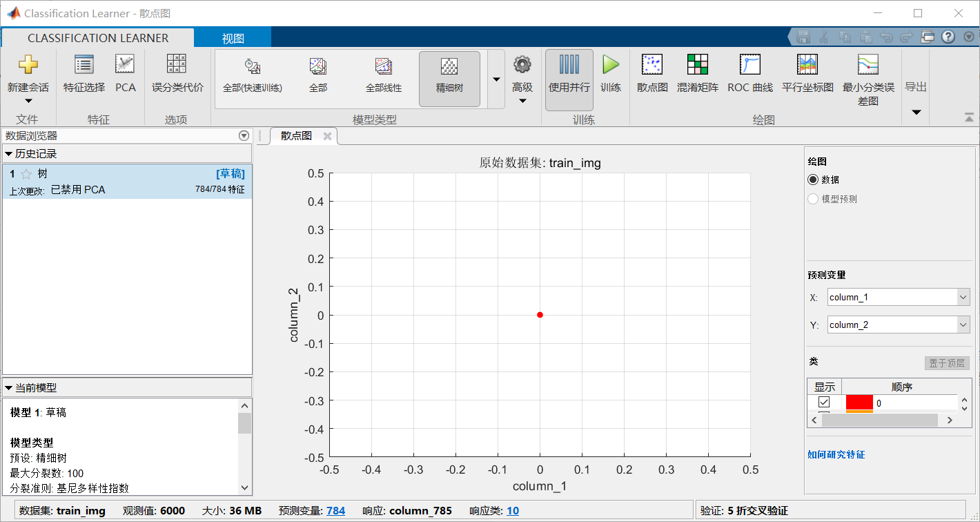The image size is (980, 522).
Task: Switch to the CLASSIFICATION LEARNER tab
Action: click(98, 38)
